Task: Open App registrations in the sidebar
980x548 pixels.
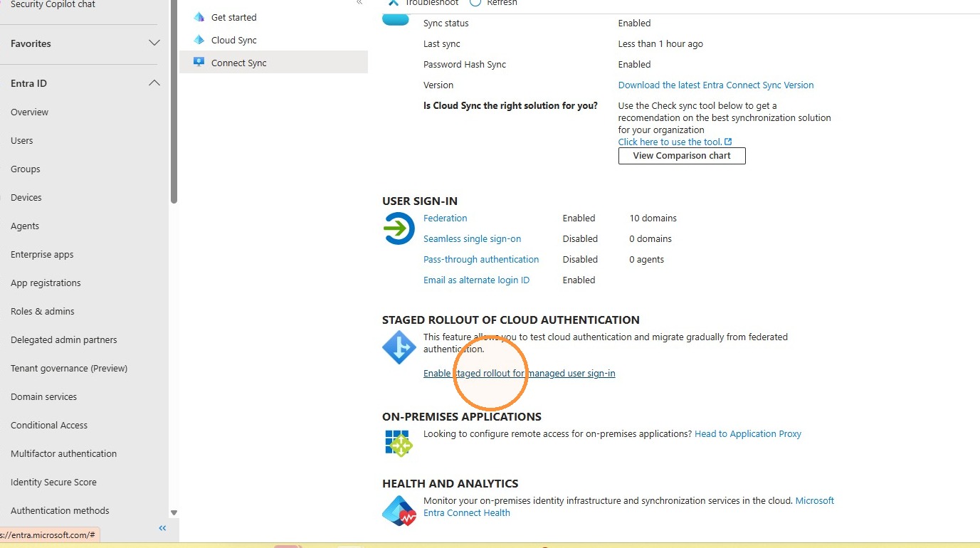Action: pos(46,283)
